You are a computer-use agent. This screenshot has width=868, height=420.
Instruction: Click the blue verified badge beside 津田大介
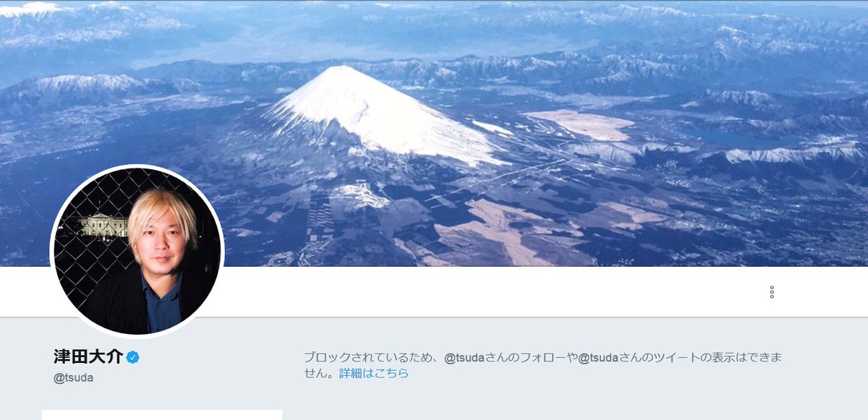pos(133,357)
